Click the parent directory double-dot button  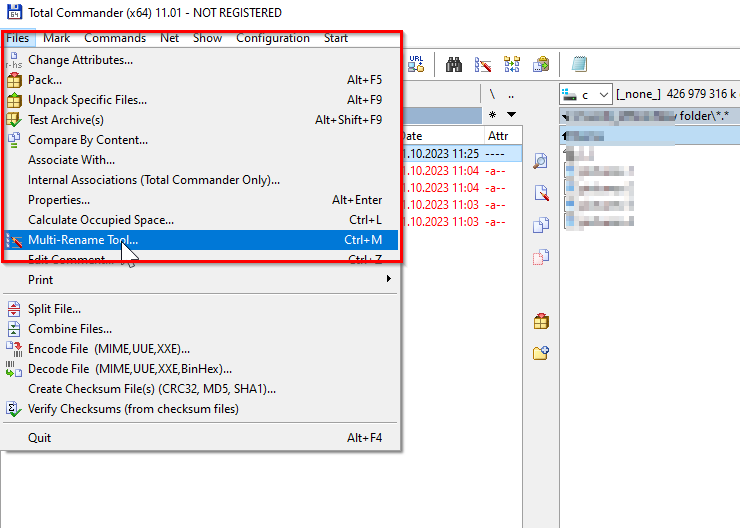511,94
